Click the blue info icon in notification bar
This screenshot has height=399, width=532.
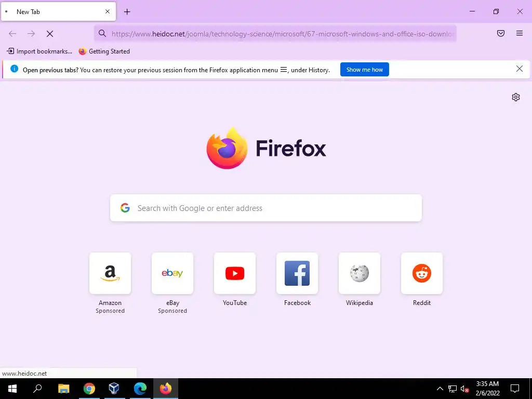pos(14,69)
